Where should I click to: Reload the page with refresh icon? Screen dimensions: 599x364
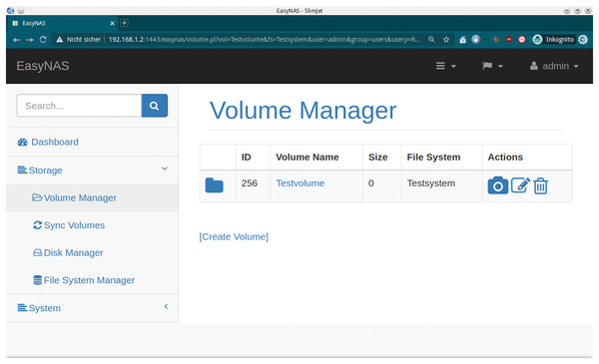pos(43,39)
